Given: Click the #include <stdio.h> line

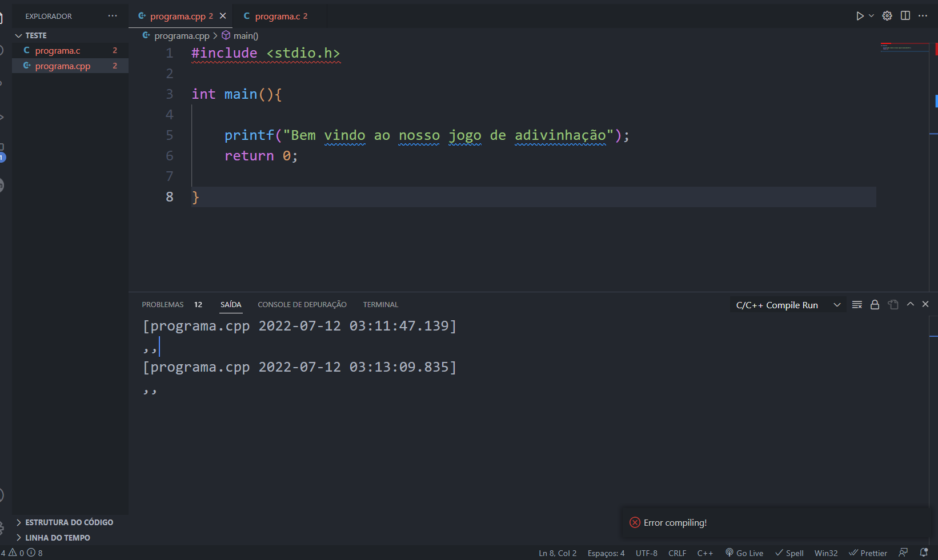Looking at the screenshot, I should tap(266, 53).
